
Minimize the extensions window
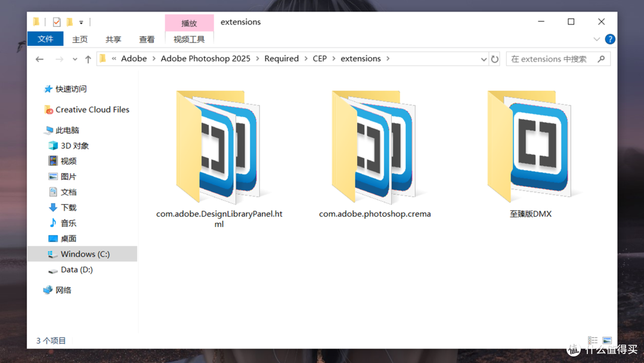pos(541,21)
